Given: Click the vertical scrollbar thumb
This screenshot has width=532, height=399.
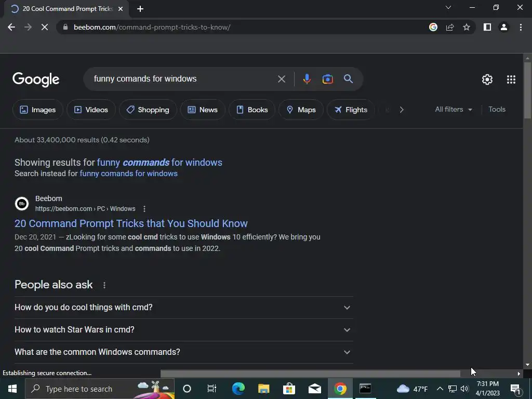Looking at the screenshot, I should pyautogui.click(x=527, y=90).
